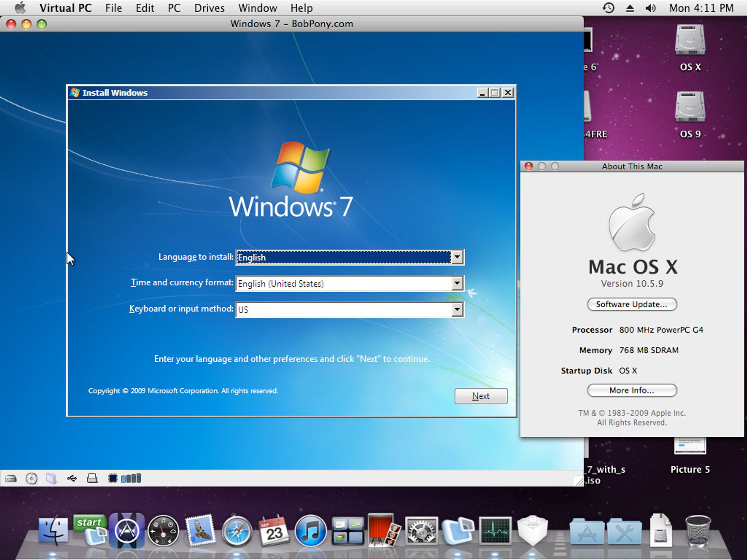
Task: Open the Applications folder stack in Dock
Action: coord(587,532)
